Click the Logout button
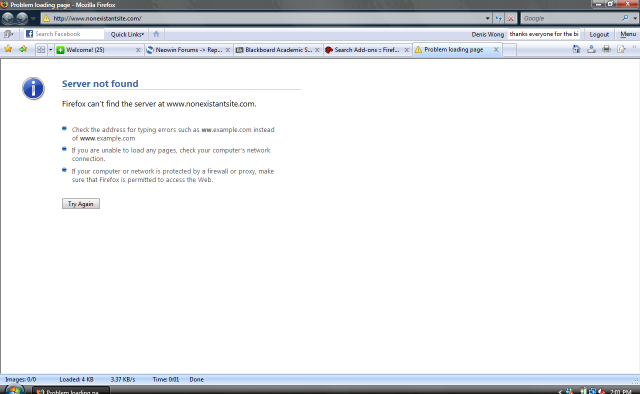The height and width of the screenshot is (394, 640). coord(599,34)
